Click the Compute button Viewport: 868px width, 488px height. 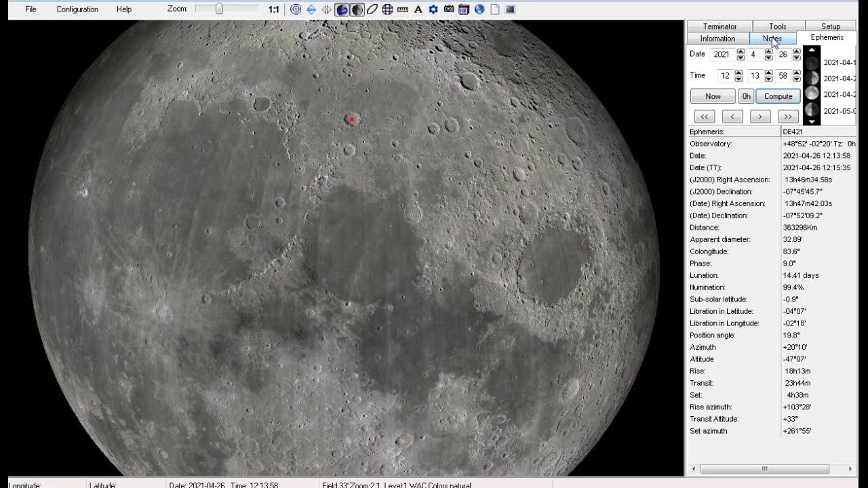778,96
